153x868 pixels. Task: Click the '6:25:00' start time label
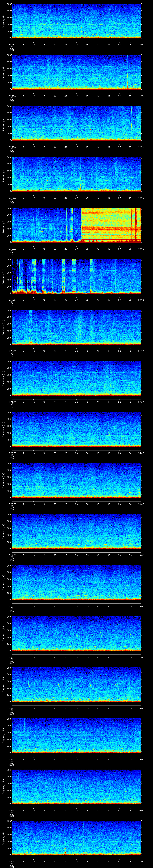pyautogui.click(x=12, y=606)
